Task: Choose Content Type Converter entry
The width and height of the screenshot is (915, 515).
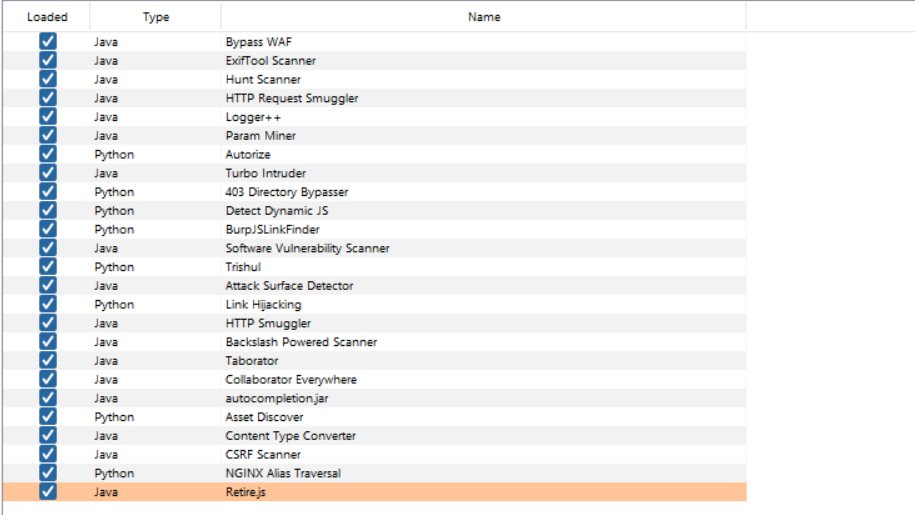Action: tap(291, 436)
